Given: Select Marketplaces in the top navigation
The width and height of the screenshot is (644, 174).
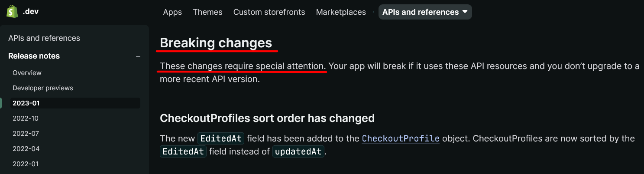Looking at the screenshot, I should [x=341, y=12].
